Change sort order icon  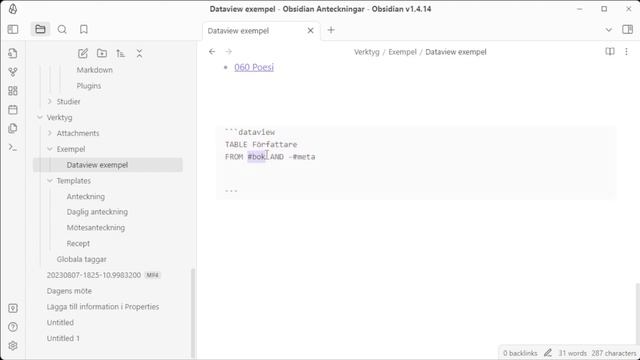click(x=120, y=53)
